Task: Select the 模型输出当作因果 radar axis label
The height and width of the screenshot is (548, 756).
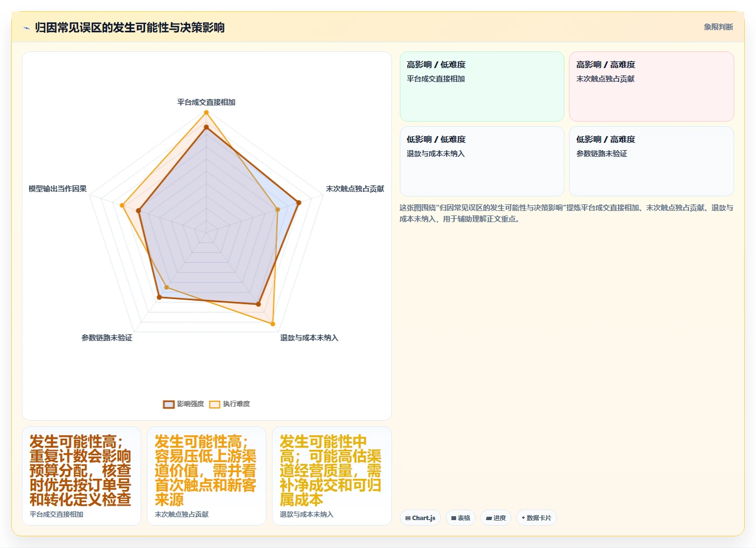Action: (x=58, y=189)
